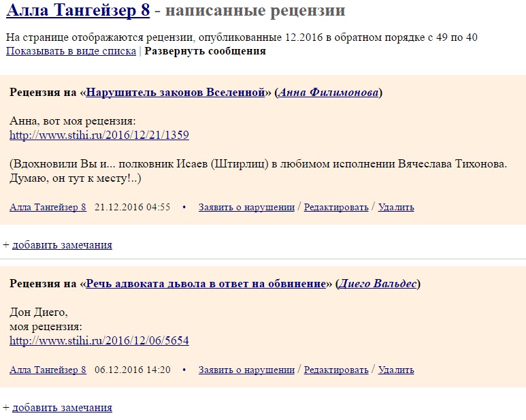Open 'Речь адвоката дьвола в ответ на обвинение'

click(x=206, y=284)
